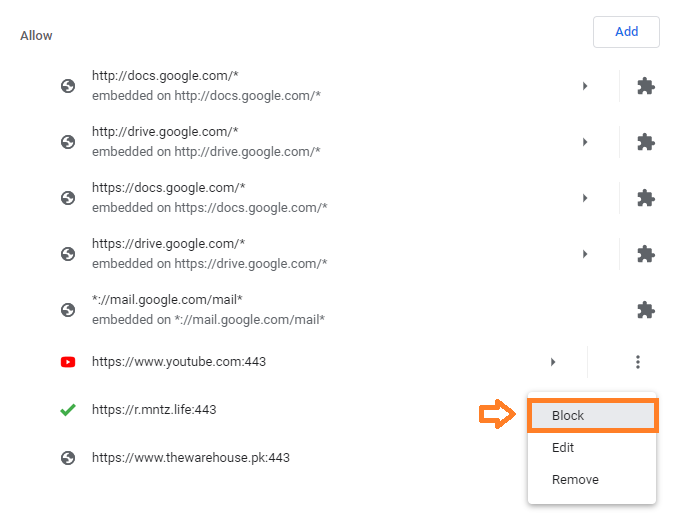679x529 pixels.
Task: Expand details arrow for http://drive.google.com
Action: coord(585,142)
